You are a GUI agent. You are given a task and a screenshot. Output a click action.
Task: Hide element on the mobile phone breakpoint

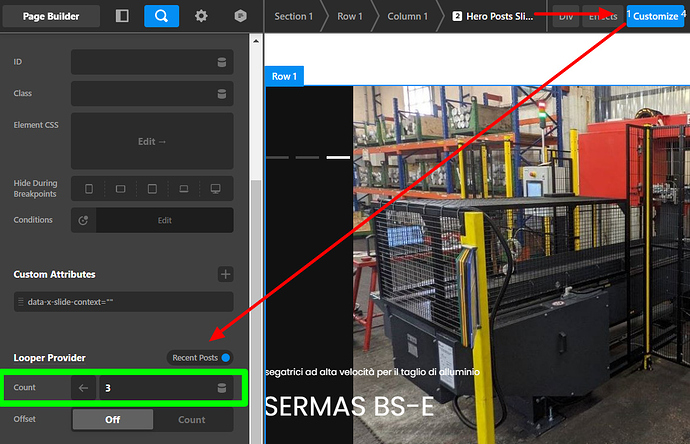coord(88,188)
